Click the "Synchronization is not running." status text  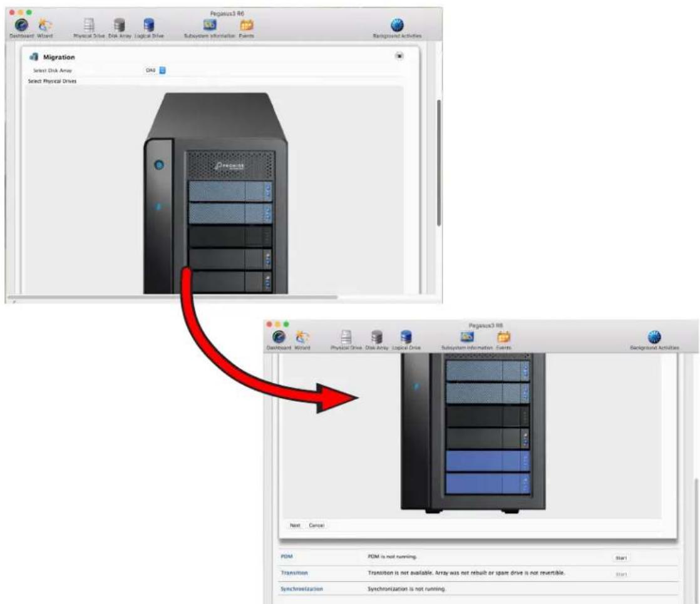click(x=406, y=589)
